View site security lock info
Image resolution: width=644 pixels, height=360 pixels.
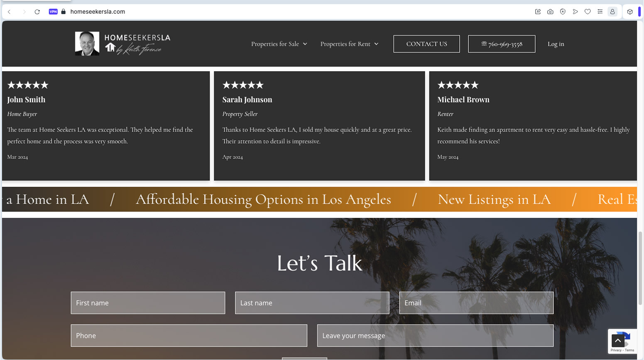click(64, 12)
